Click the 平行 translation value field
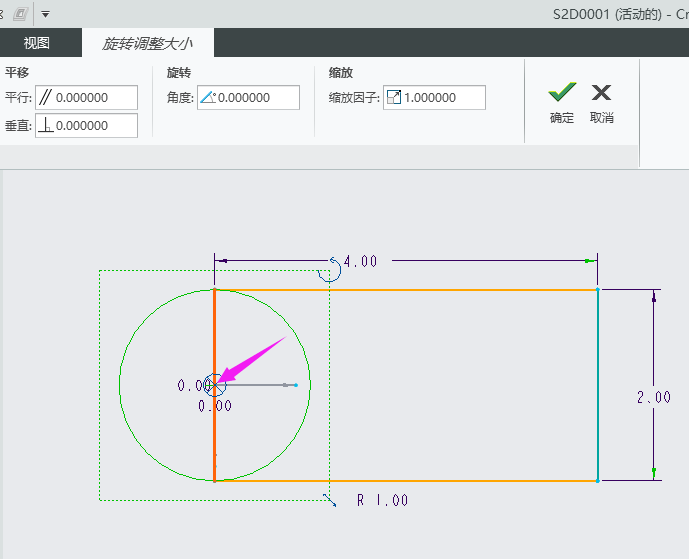Screen dimensions: 689x559 pos(95,97)
